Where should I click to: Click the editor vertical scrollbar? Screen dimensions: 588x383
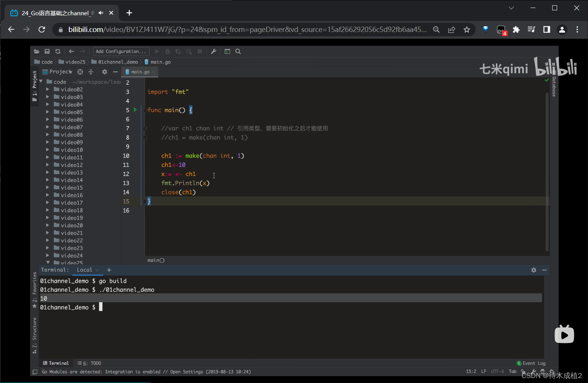(x=547, y=171)
